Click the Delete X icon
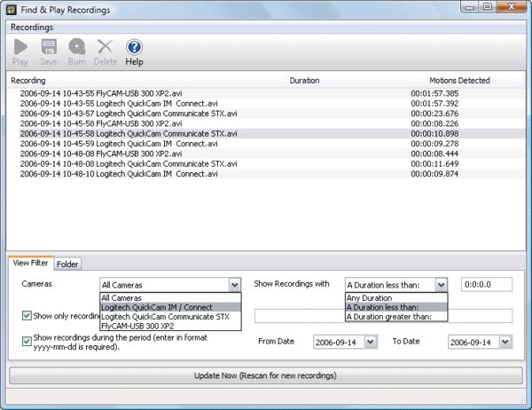 (x=106, y=46)
